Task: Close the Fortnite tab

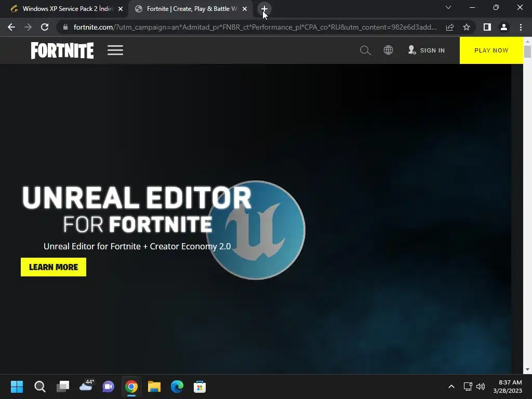Action: pos(245,9)
